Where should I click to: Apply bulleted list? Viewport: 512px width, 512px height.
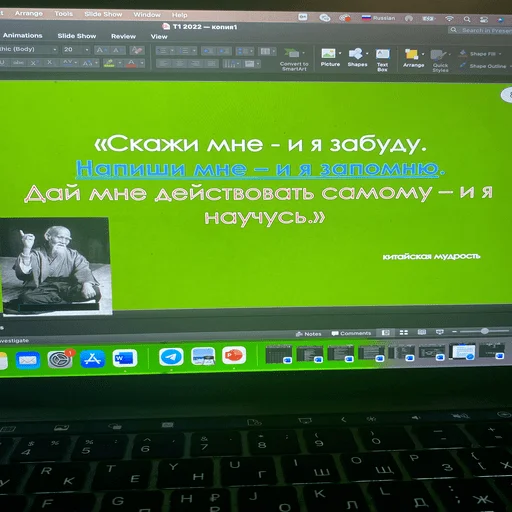pos(163,51)
